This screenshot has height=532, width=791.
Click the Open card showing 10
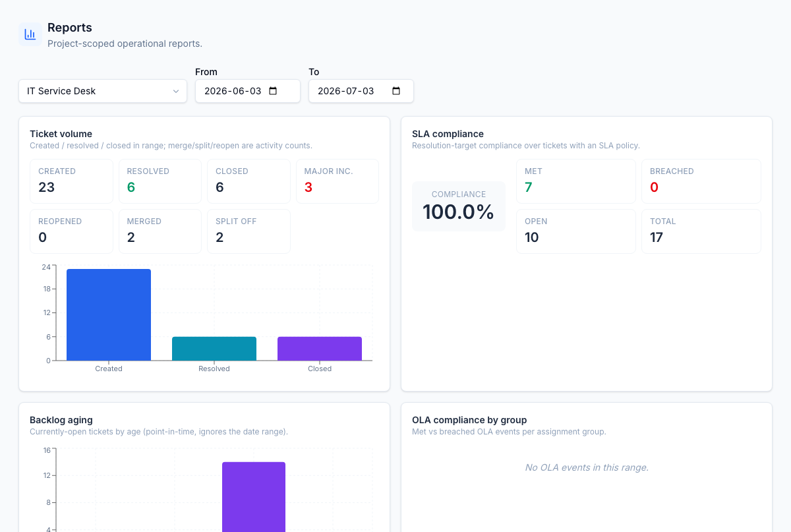click(576, 231)
